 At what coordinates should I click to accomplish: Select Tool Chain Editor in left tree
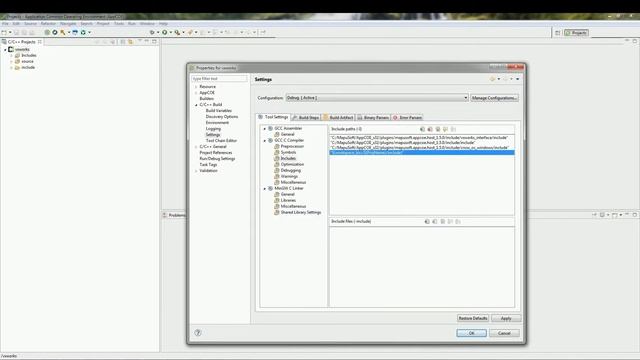[x=221, y=141]
